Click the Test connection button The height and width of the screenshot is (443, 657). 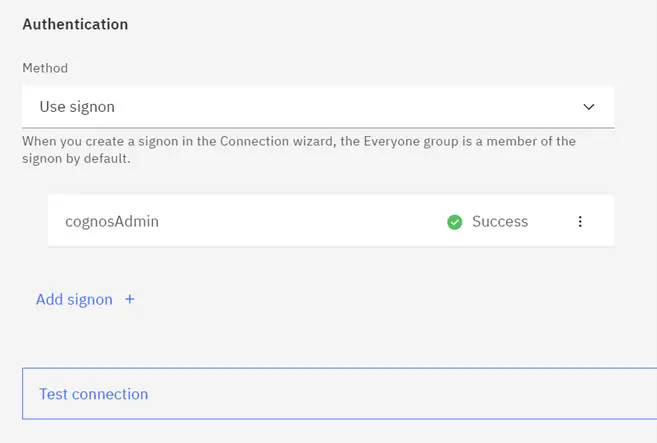(x=339, y=394)
